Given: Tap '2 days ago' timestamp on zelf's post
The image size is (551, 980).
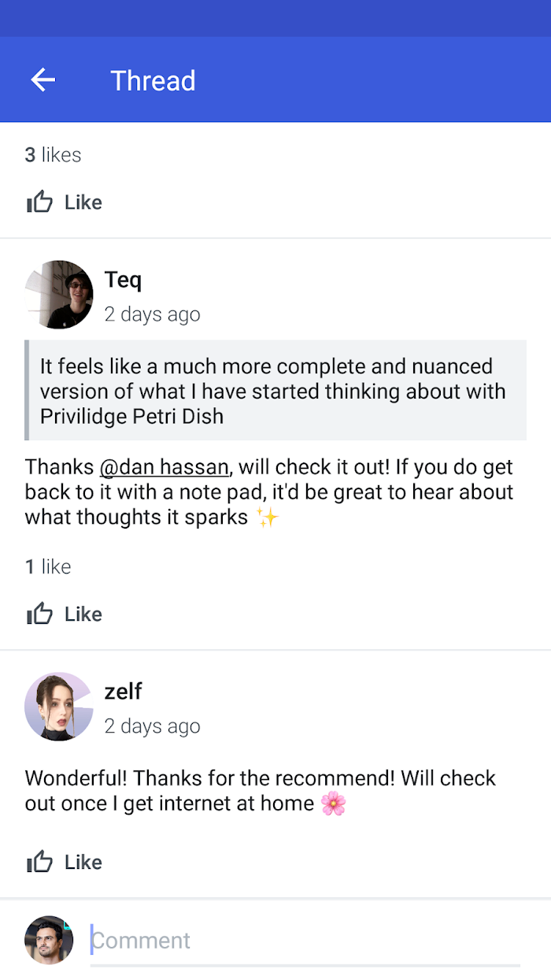Looking at the screenshot, I should [153, 726].
